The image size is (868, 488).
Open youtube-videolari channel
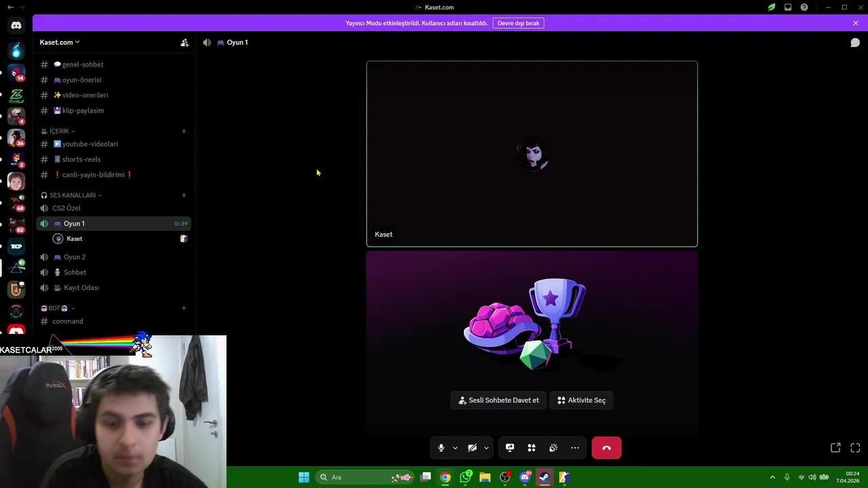[113, 144]
